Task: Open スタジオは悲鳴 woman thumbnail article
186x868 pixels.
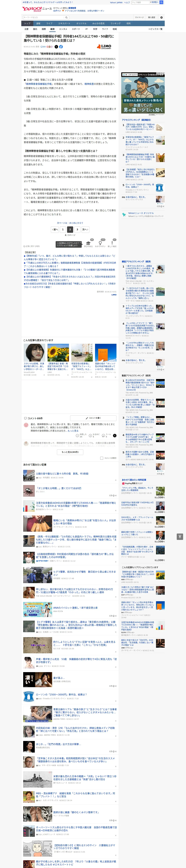Action: coord(34,353)
